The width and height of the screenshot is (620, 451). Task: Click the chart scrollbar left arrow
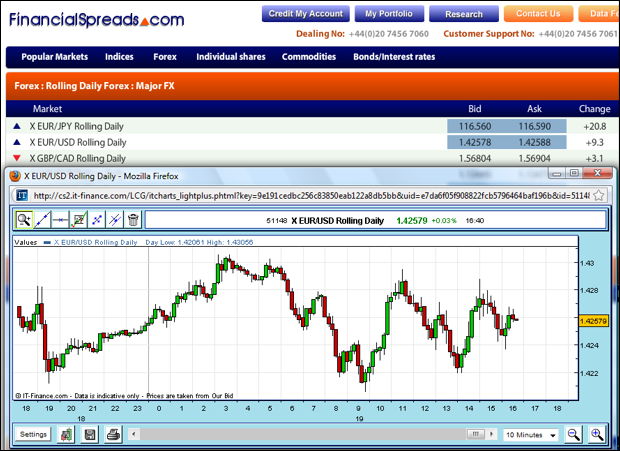(134, 434)
